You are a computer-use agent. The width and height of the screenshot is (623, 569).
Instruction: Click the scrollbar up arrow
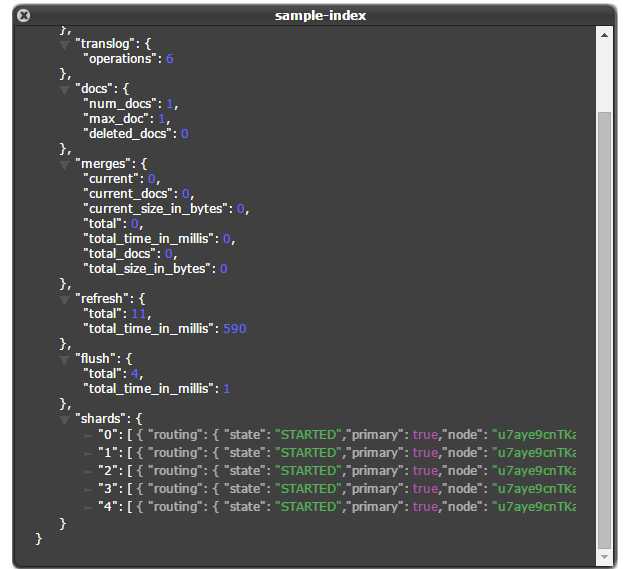coord(603,35)
